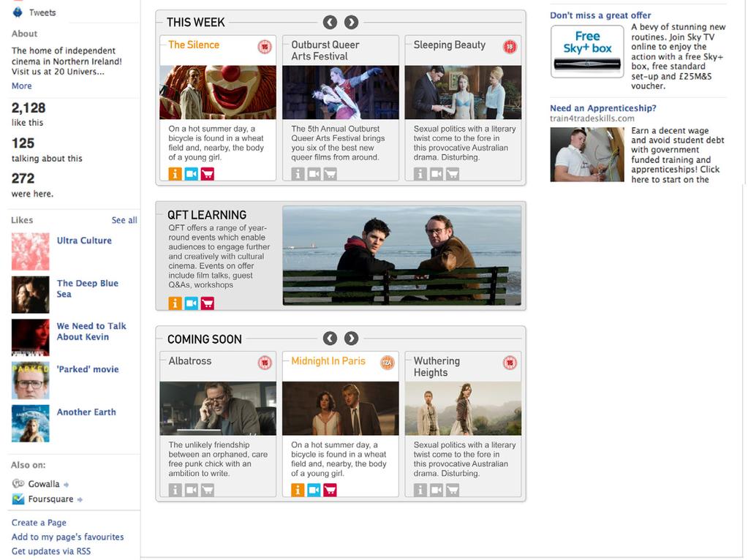The image size is (748, 560).
Task: Click The Silence film title
Action: click(194, 45)
